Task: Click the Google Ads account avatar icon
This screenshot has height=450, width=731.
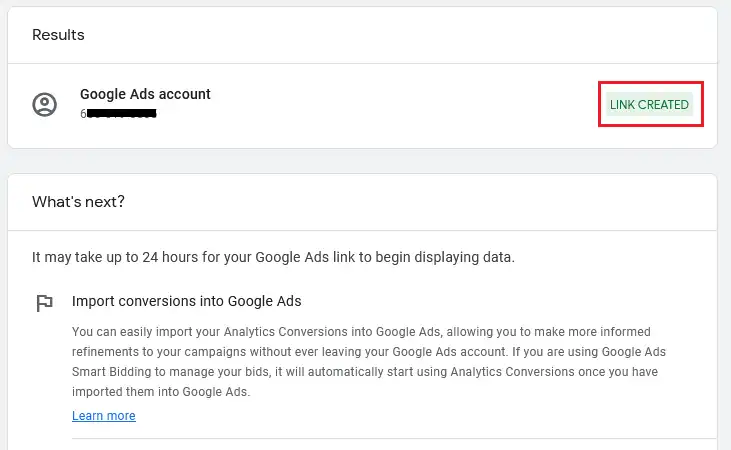Action: [44, 104]
